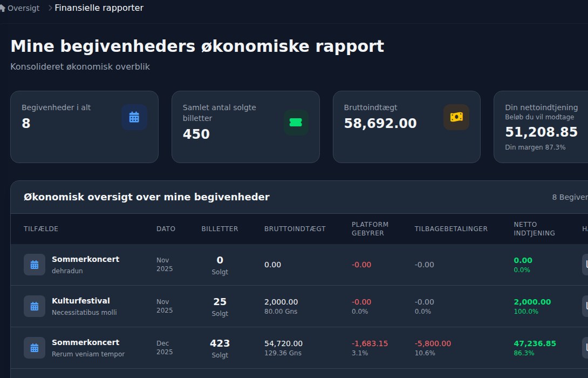Click calendar icon beside Sommerkoncert Rerum veniam tempor

coord(35,348)
